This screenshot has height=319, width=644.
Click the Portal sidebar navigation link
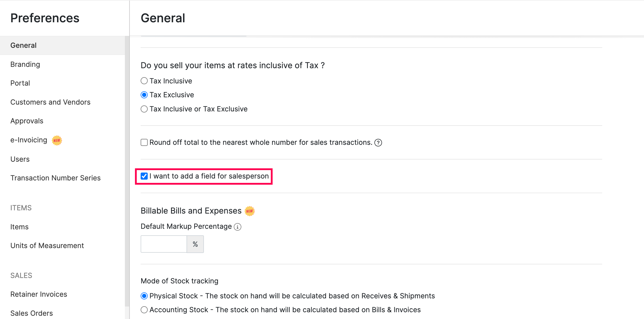21,83
